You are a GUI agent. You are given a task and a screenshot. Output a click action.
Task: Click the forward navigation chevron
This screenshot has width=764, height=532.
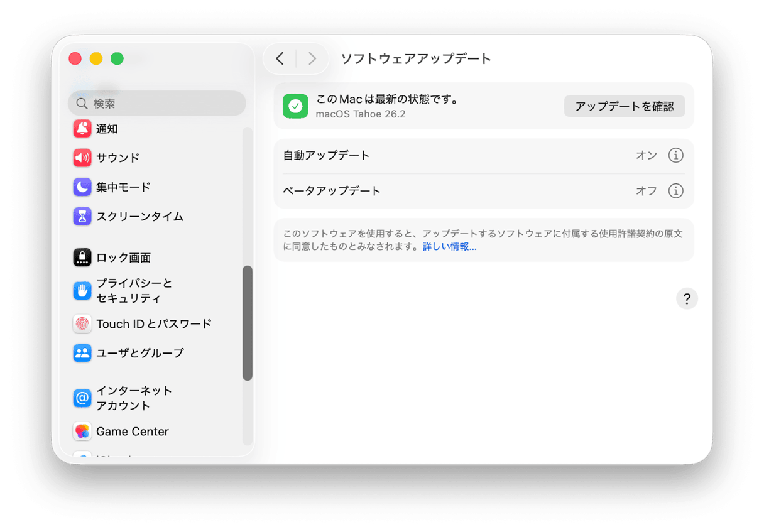pos(312,58)
